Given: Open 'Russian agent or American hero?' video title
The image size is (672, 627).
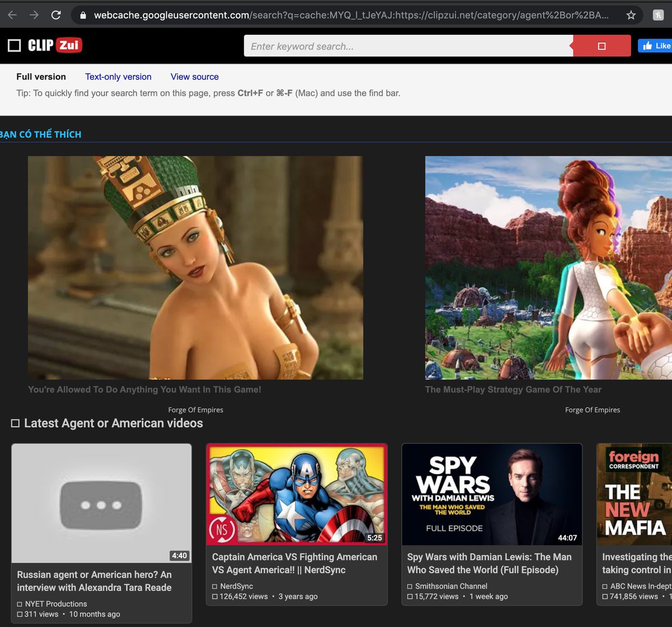Looking at the screenshot, I should [x=94, y=581].
